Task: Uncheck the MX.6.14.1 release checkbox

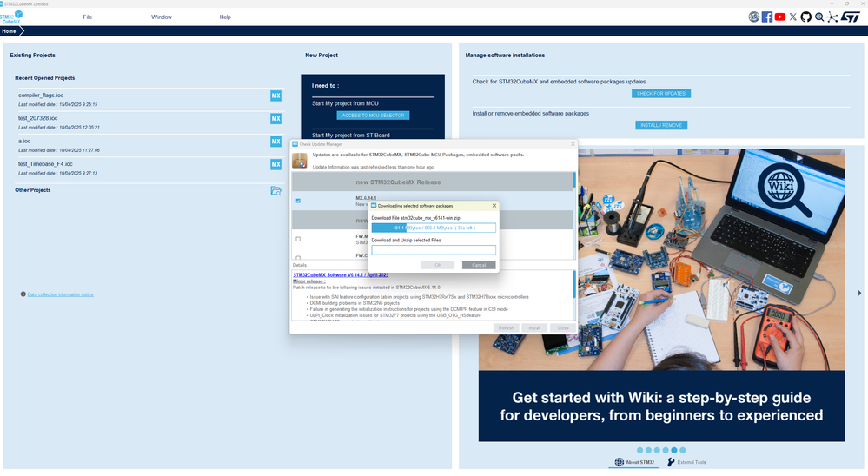Action: (298, 201)
